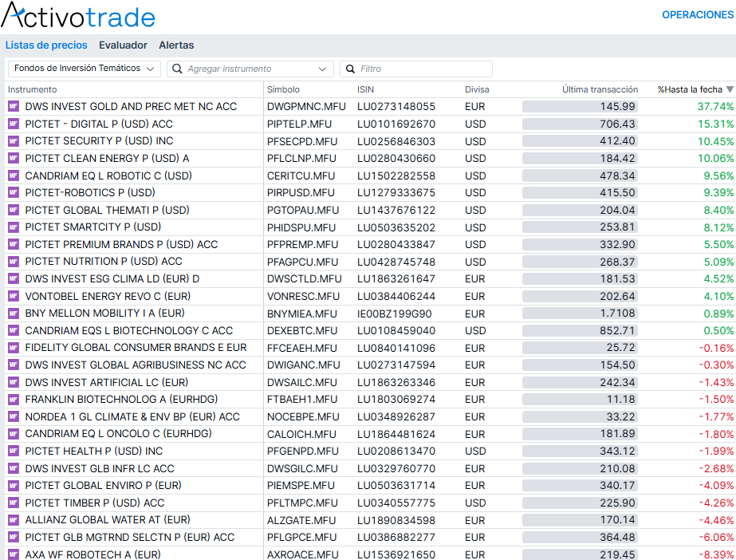Click percentage 37.74%
The width and height of the screenshot is (736, 560).
(x=715, y=107)
